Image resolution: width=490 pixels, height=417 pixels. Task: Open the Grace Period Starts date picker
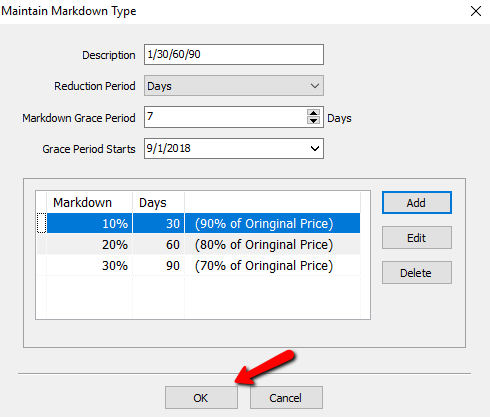[x=315, y=148]
